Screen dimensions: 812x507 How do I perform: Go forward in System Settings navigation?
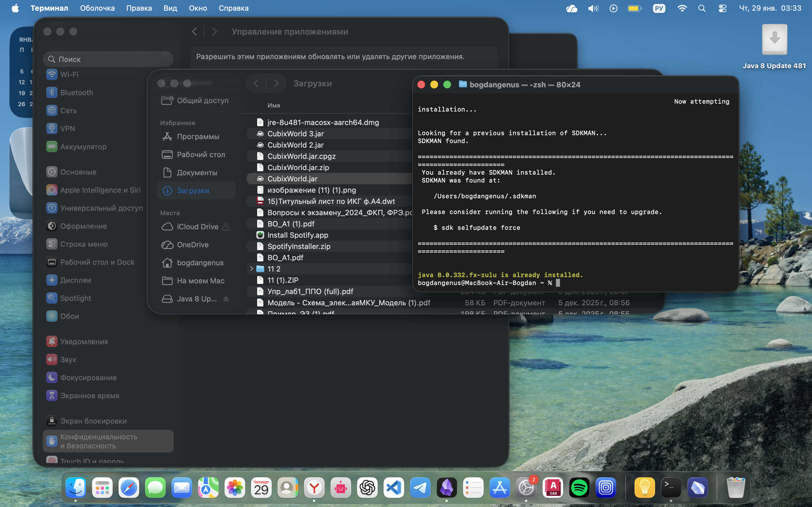pyautogui.click(x=214, y=32)
